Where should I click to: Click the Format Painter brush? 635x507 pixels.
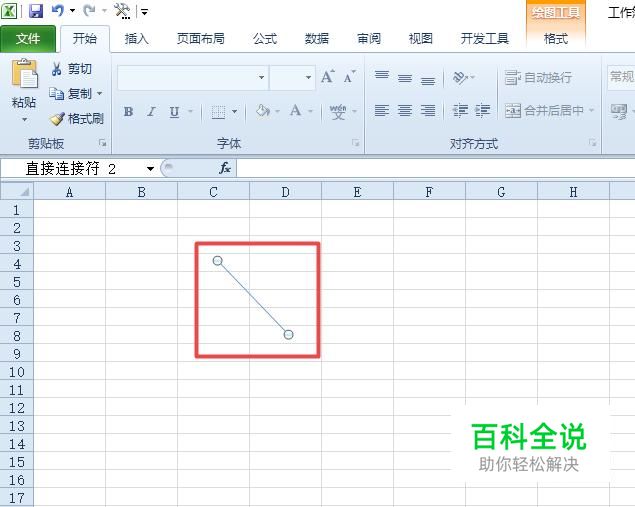(76, 119)
